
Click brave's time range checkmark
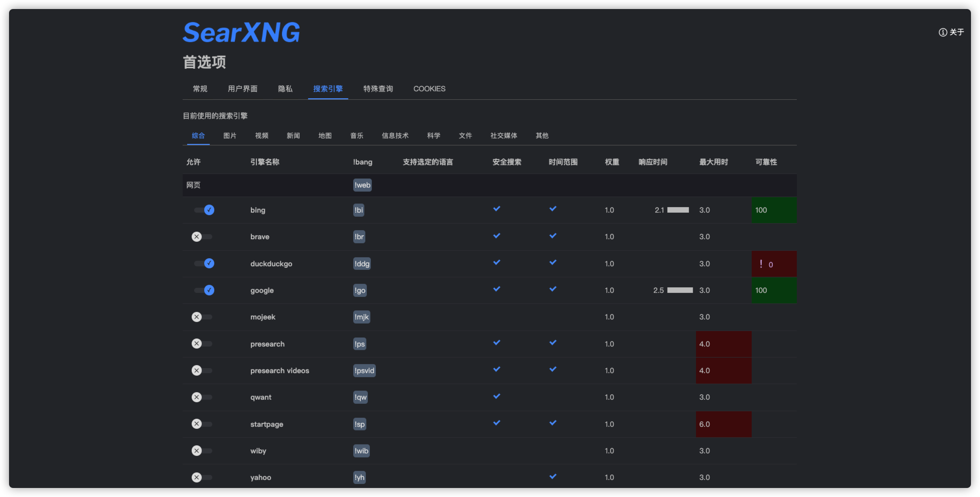pos(553,236)
